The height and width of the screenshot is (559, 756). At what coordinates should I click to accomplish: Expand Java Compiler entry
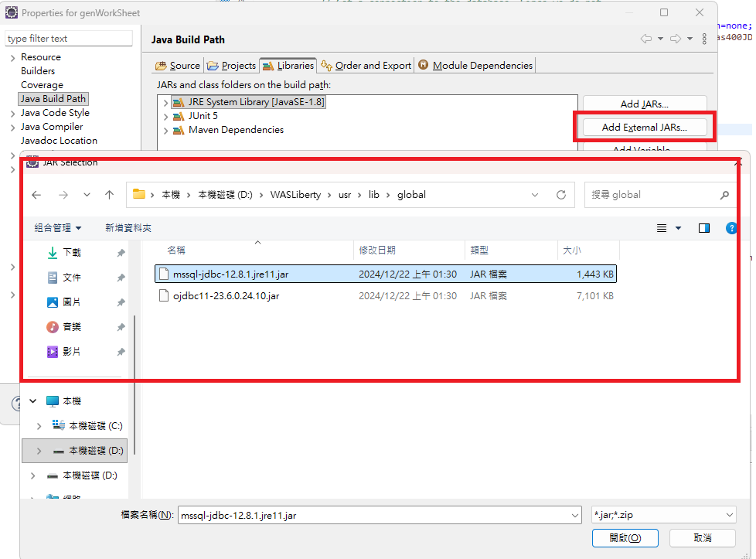coord(12,128)
